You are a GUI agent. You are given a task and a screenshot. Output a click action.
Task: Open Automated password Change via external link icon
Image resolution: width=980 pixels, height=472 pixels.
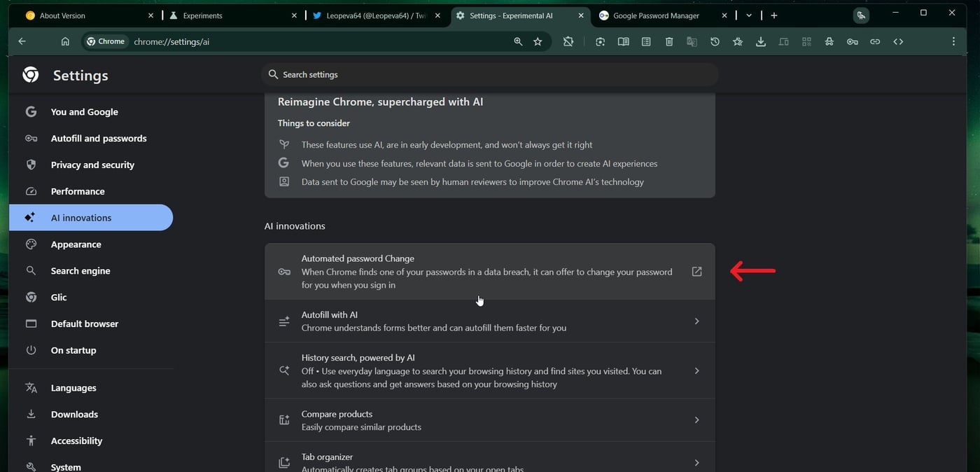696,271
